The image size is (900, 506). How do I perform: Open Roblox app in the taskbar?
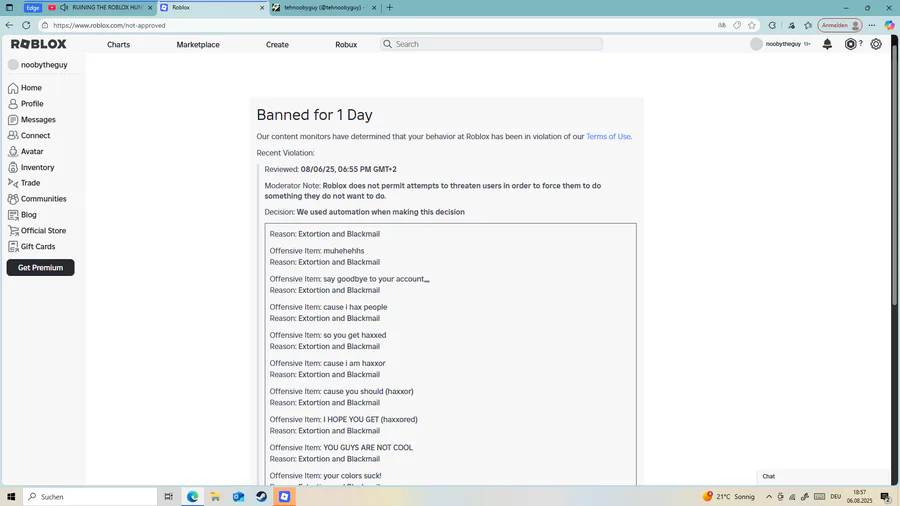click(285, 496)
